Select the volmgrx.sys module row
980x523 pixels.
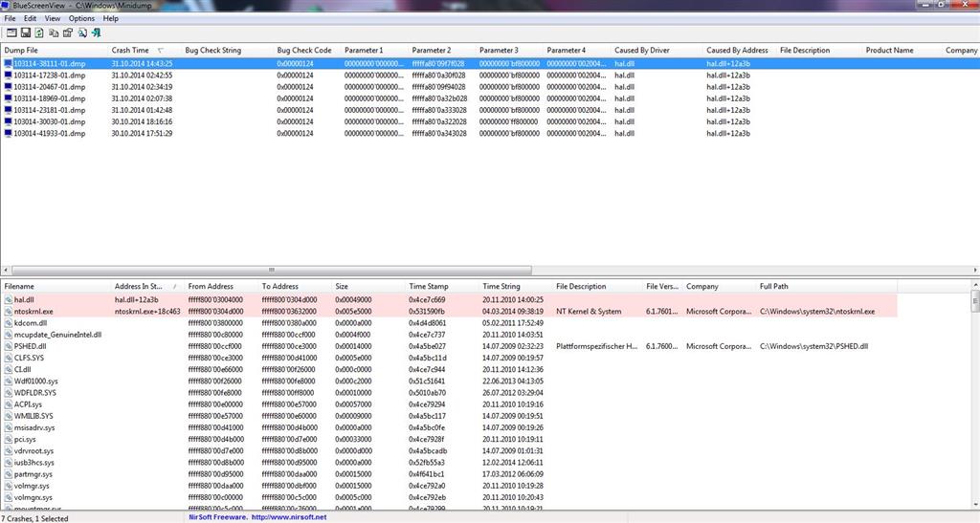click(449, 498)
